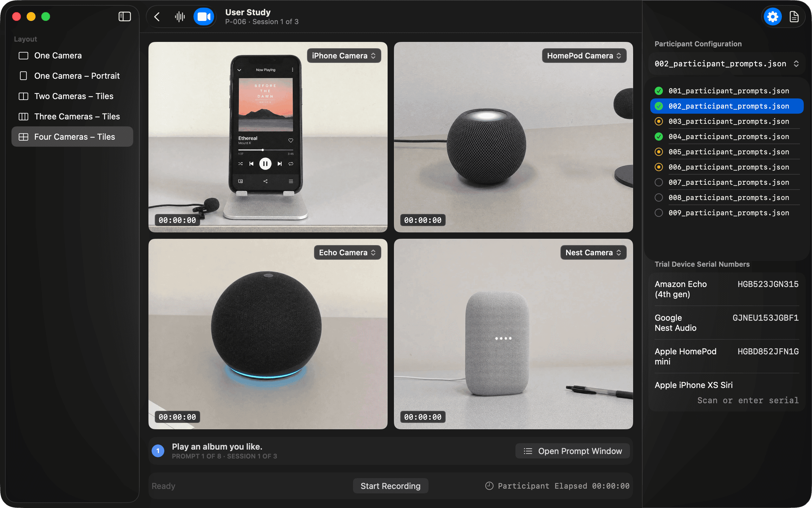Screen dimensions: 812x508
Task: Expand the participant configuration file selector
Action: click(727, 64)
